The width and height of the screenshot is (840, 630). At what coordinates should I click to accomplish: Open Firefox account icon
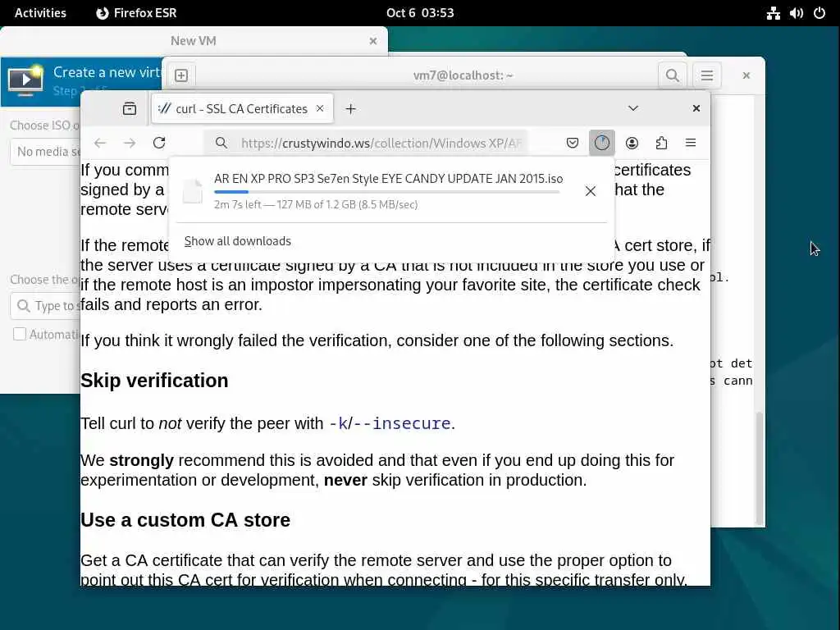pyautogui.click(x=632, y=143)
